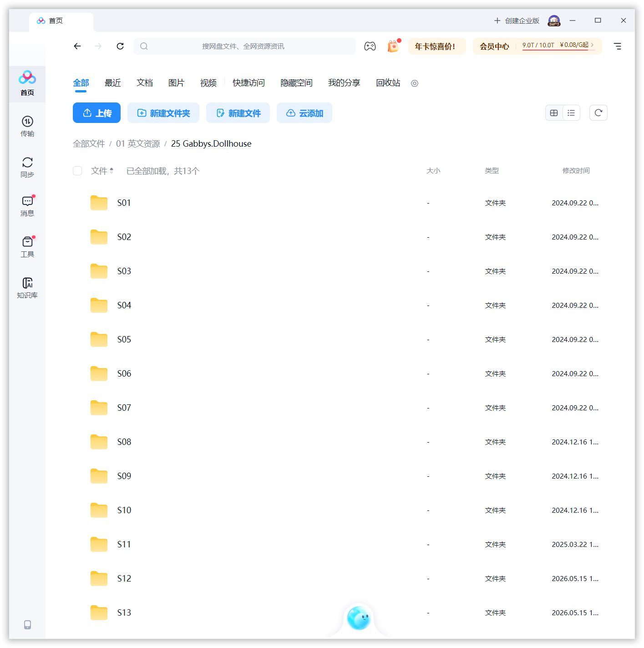
Task: Open the gift bag promotions icon
Action: [393, 46]
